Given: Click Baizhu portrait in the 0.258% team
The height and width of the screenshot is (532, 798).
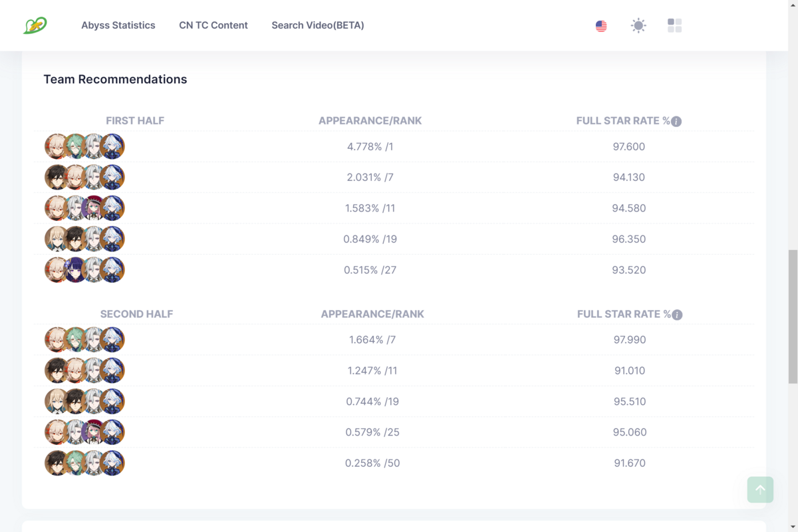Looking at the screenshot, I should coord(76,463).
